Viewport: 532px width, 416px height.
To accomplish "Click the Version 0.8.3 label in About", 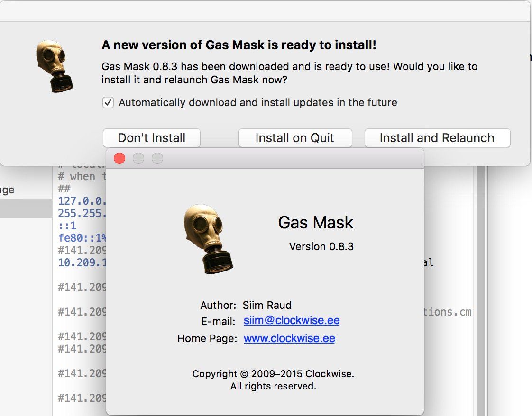I will [321, 246].
